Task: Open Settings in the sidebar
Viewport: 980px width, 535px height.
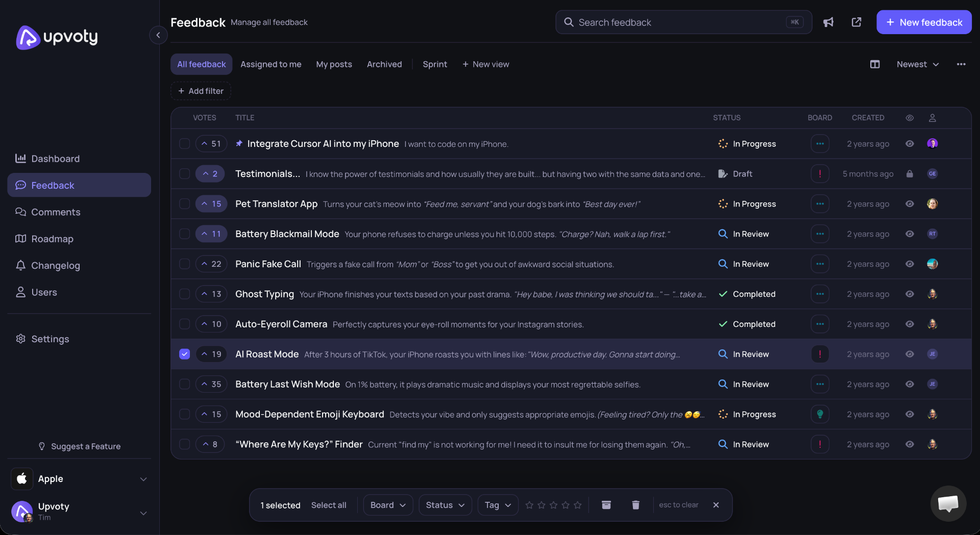Action: (79, 339)
